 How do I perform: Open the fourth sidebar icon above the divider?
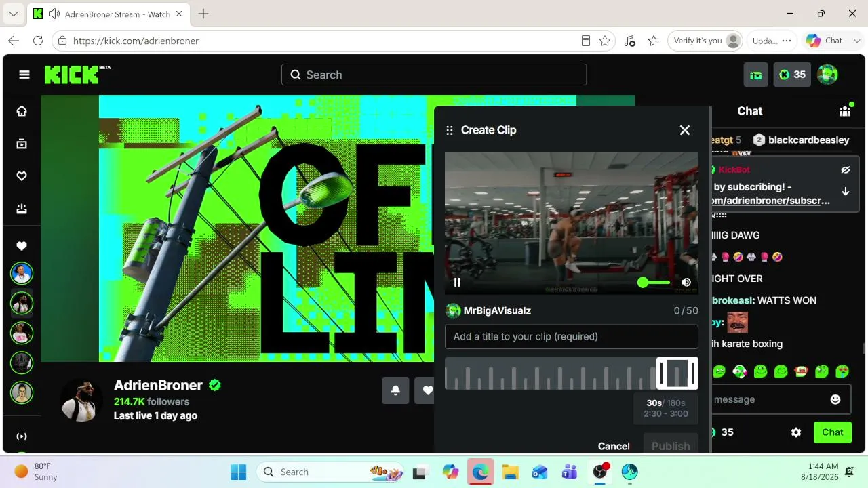[x=22, y=209]
